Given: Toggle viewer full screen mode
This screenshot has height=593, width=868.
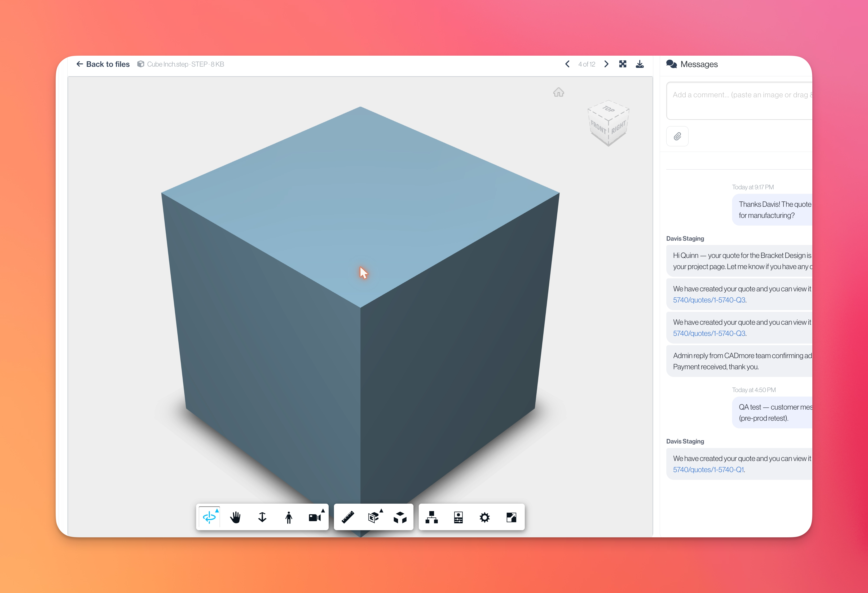Looking at the screenshot, I should [511, 517].
